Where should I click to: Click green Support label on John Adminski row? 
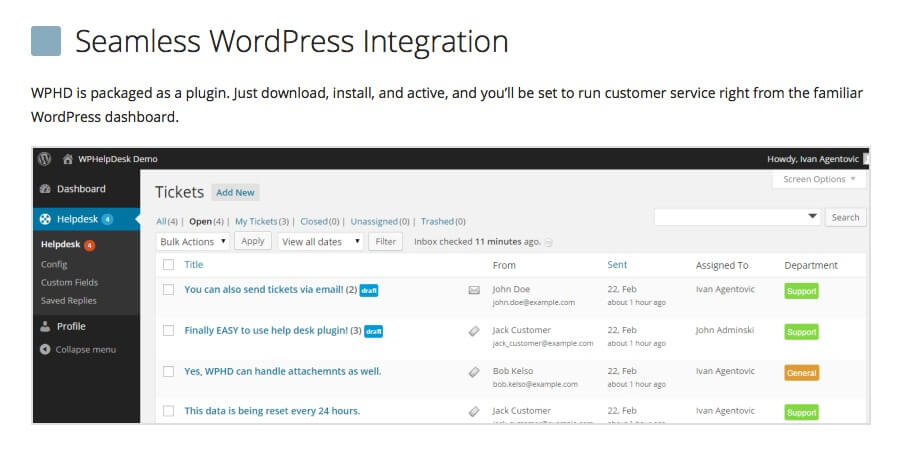point(801,332)
